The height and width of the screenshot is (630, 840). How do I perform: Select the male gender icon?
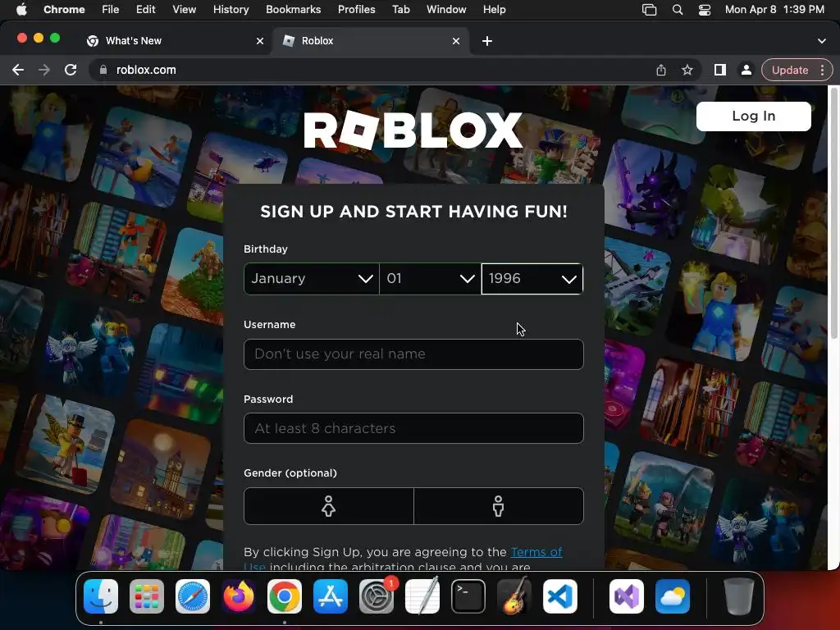[x=499, y=505]
